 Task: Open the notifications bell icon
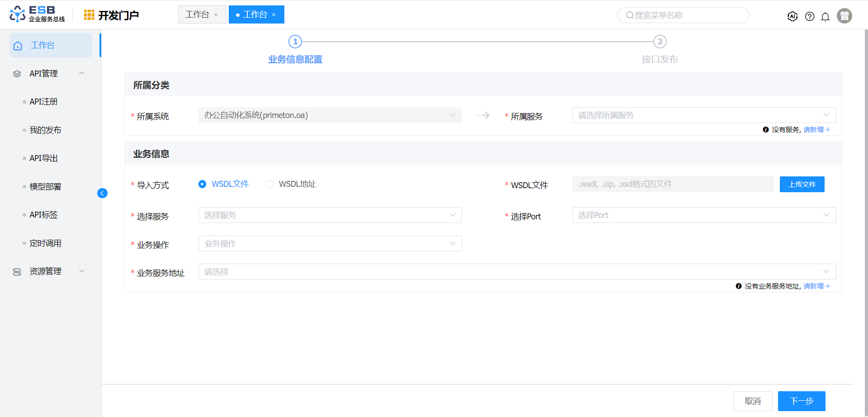[825, 17]
